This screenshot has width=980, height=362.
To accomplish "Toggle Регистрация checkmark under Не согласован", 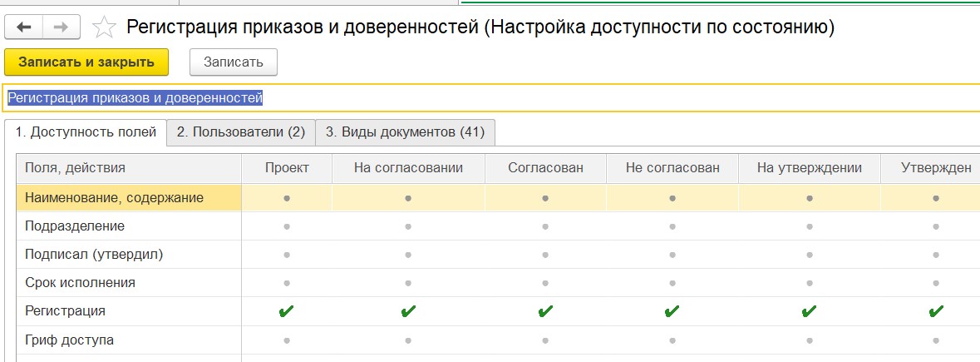I will click(672, 310).
